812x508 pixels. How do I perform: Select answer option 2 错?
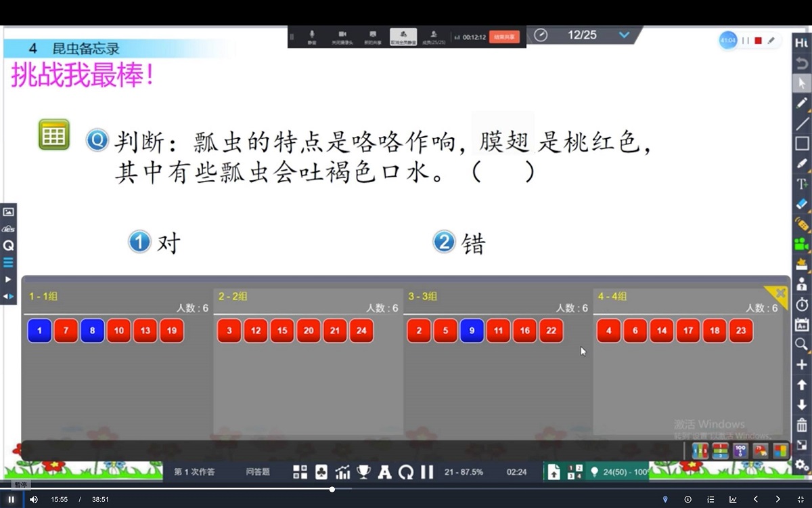(444, 242)
